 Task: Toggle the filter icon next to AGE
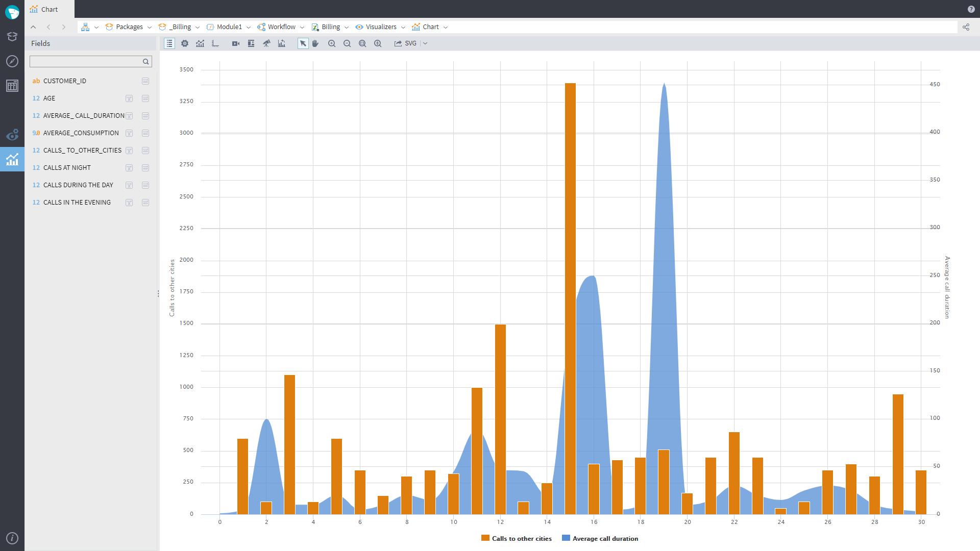tap(130, 98)
